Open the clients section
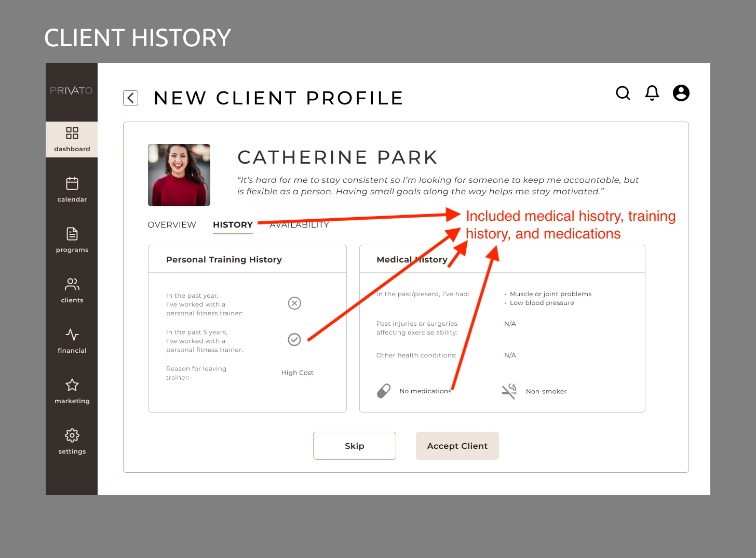Viewport: 756px width, 558px height. tap(72, 290)
